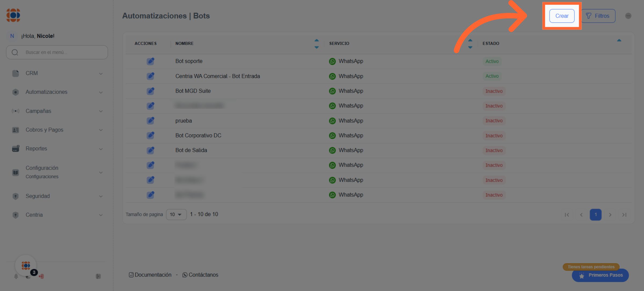Sort table by Nombre column arrows
644x291 pixels.
tap(317, 43)
